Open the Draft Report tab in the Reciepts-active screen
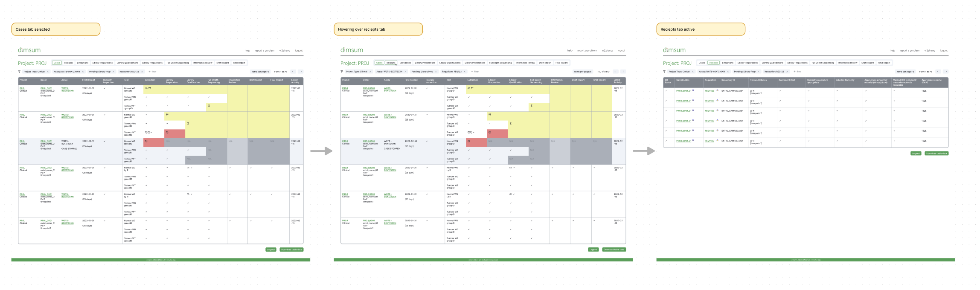 tap(867, 63)
